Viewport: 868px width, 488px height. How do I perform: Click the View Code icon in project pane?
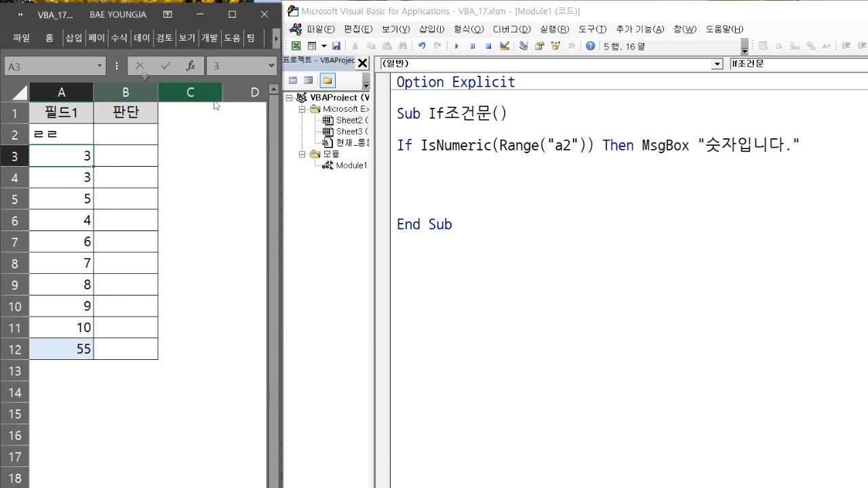pyautogui.click(x=293, y=81)
